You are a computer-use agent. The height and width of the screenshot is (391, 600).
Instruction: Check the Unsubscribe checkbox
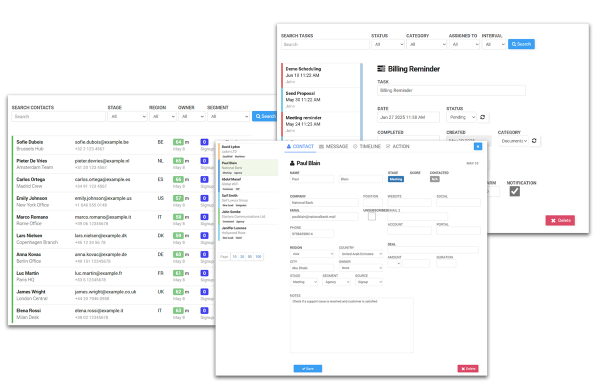coord(372,217)
